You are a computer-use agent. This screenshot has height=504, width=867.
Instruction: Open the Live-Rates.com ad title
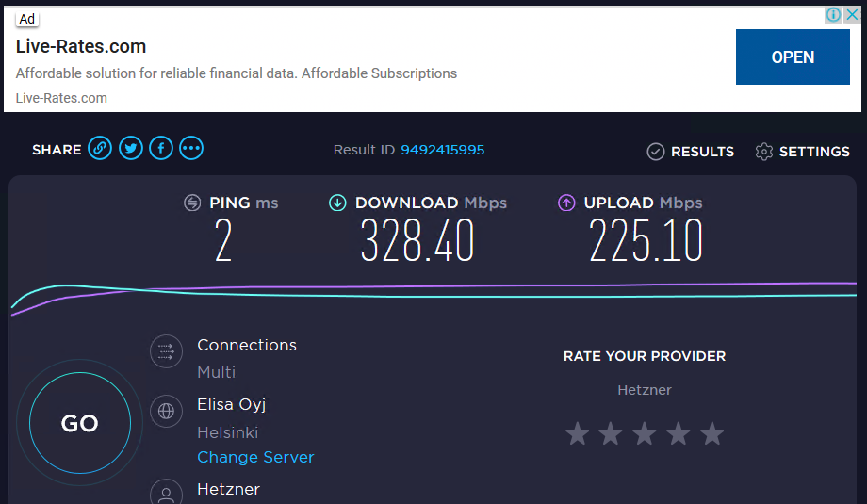point(81,46)
